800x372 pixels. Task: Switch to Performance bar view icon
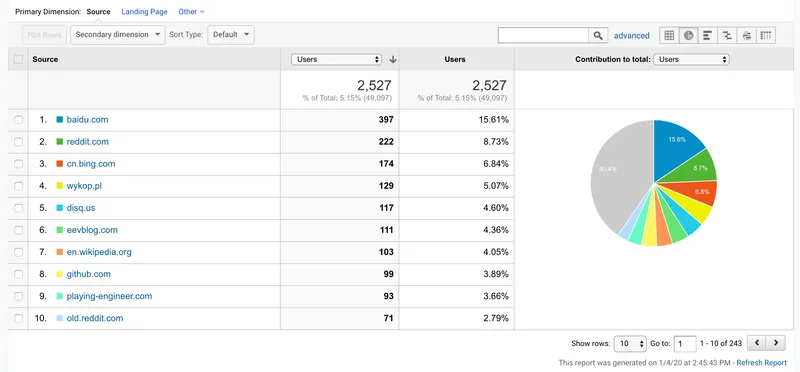(708, 35)
